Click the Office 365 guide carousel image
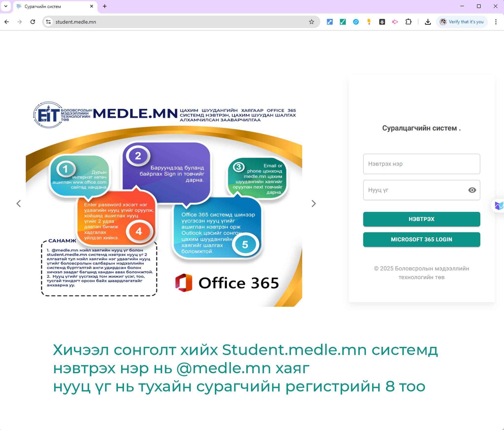The height and width of the screenshot is (430, 504). pyautogui.click(x=164, y=203)
